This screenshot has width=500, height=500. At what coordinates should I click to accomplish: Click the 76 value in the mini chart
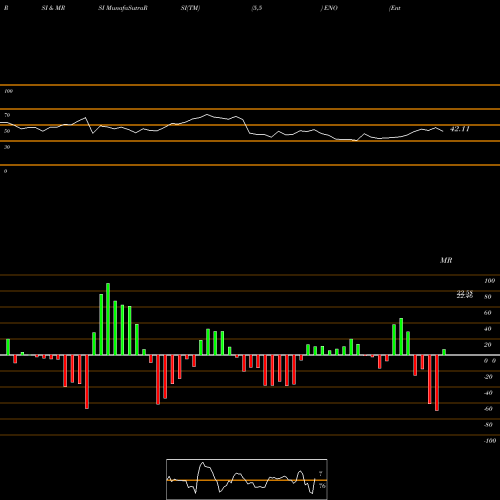pyautogui.click(x=322, y=486)
